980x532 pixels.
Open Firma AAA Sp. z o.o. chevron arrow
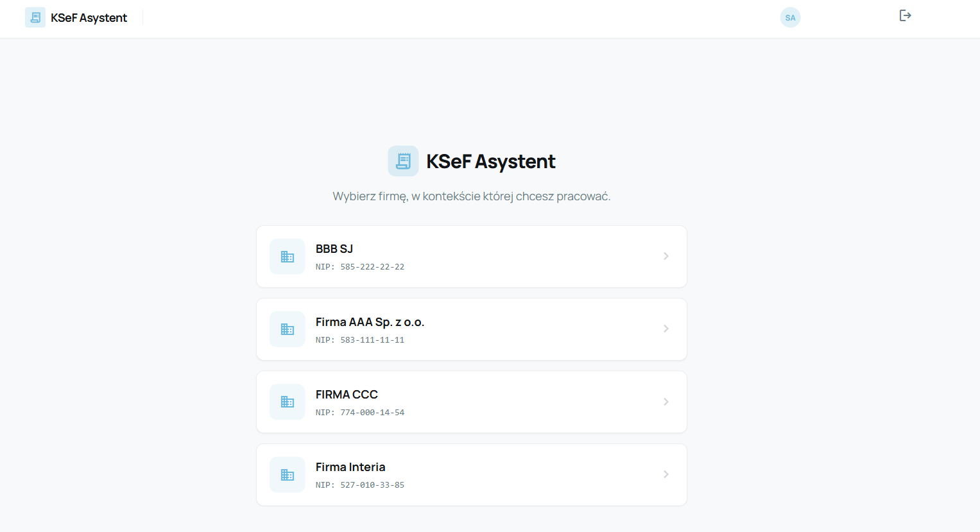(x=666, y=329)
